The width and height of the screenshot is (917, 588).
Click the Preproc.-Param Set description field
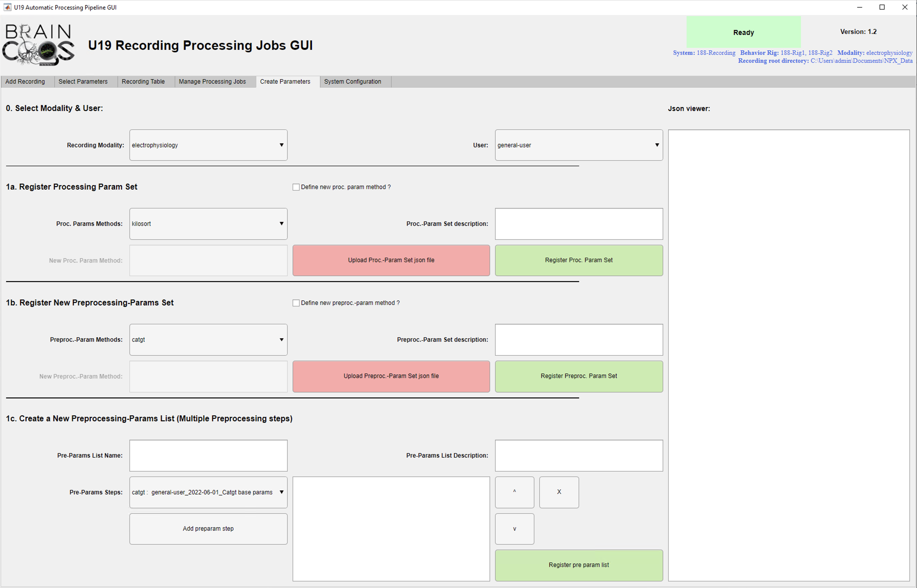coord(579,340)
